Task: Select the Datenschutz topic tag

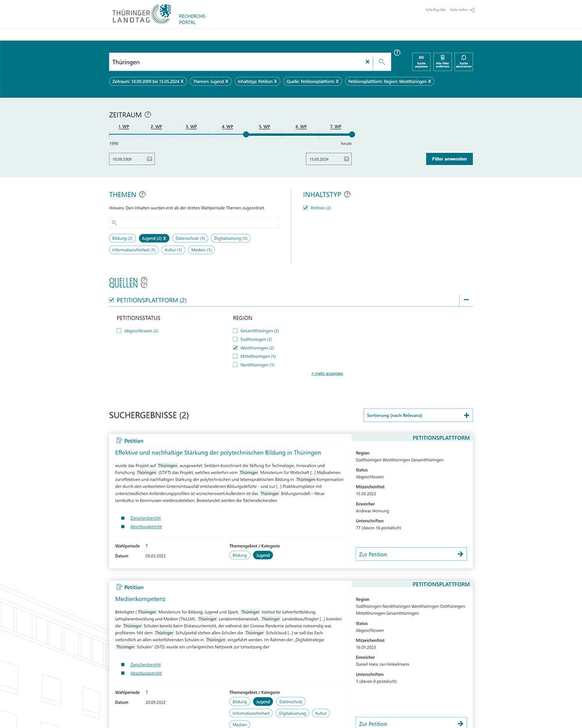Action: point(190,238)
